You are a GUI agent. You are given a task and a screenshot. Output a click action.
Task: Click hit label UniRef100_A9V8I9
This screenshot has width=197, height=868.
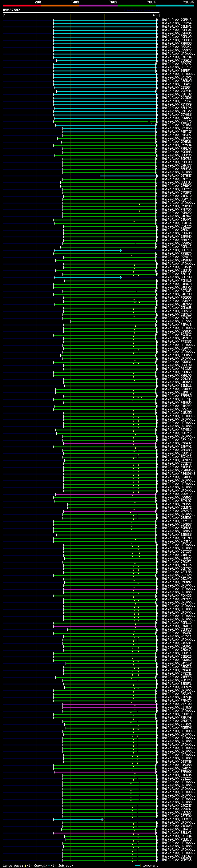click(x=176, y=257)
